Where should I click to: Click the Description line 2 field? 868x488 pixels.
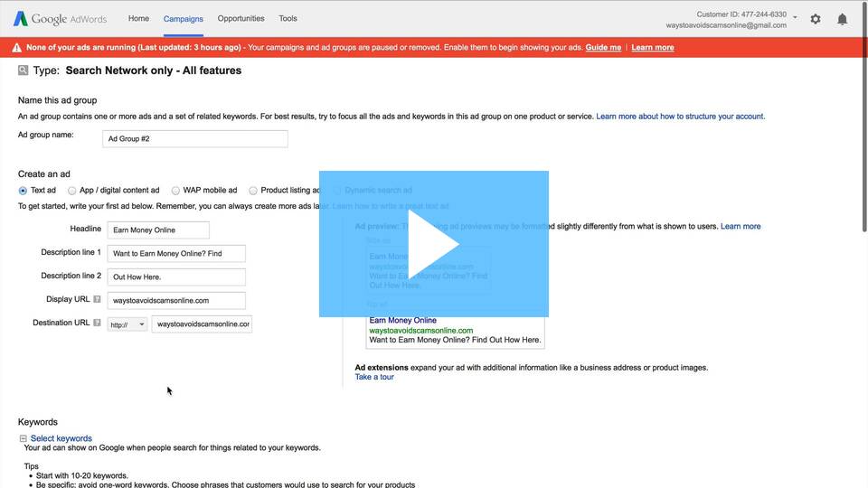click(176, 277)
